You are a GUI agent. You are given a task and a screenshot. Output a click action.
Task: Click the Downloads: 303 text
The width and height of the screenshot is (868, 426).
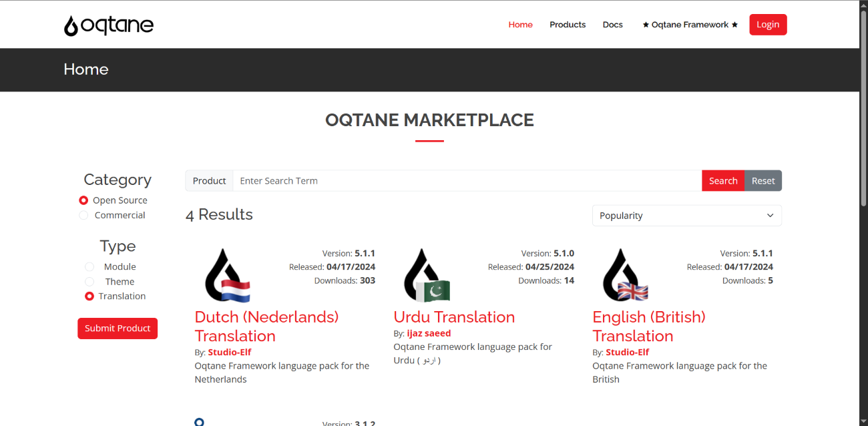[345, 280]
